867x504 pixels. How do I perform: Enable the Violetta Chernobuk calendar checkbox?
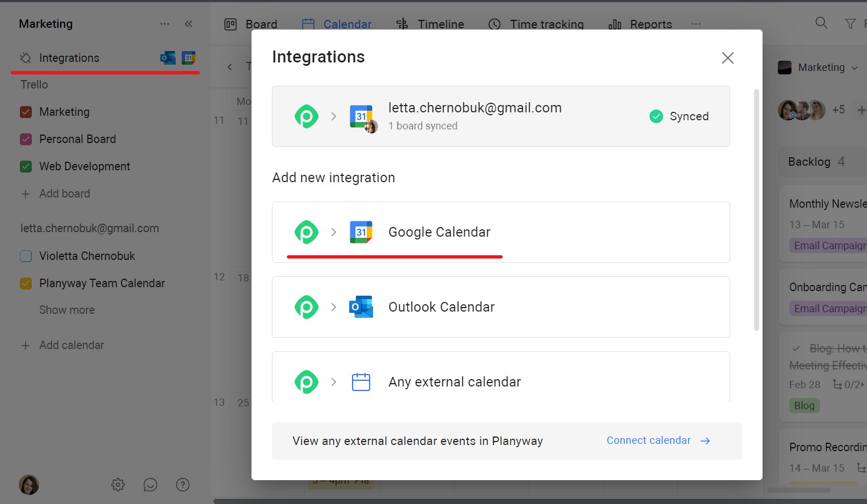tap(26, 256)
